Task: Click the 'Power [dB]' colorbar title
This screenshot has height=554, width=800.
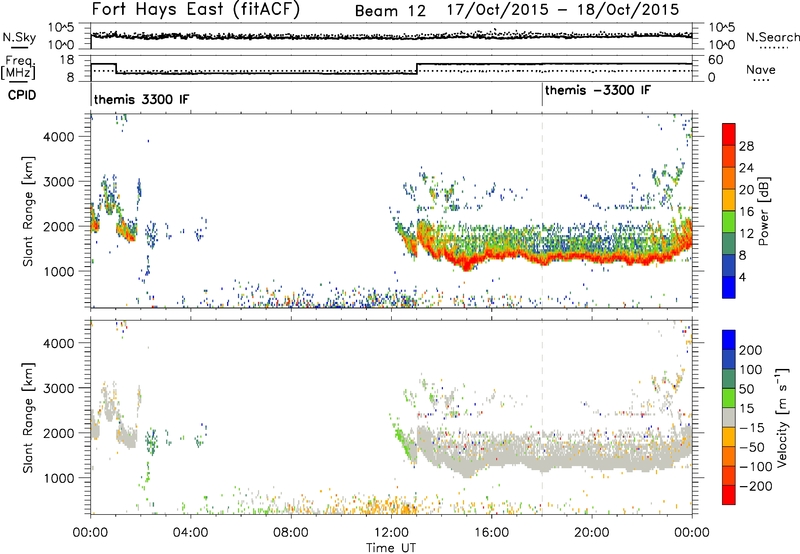Action: [x=763, y=211]
